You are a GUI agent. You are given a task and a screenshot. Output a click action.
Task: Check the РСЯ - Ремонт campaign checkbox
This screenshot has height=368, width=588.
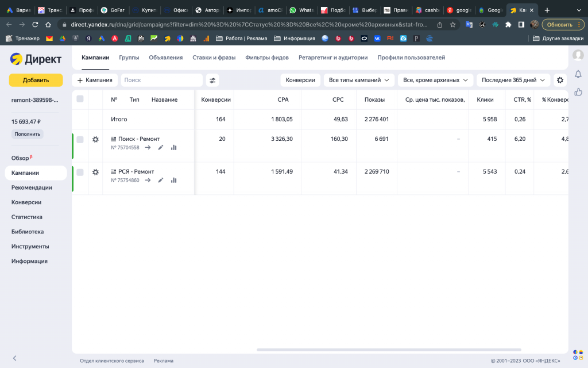coord(80,172)
